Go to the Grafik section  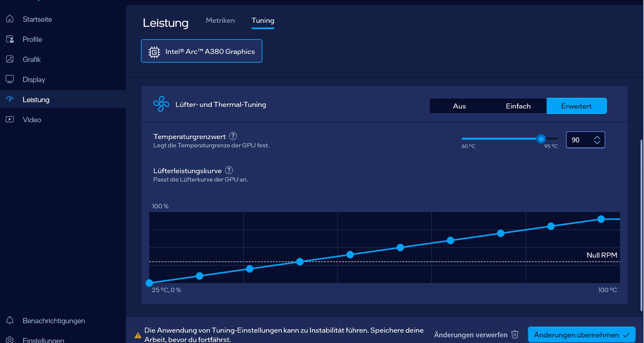[63, 59]
